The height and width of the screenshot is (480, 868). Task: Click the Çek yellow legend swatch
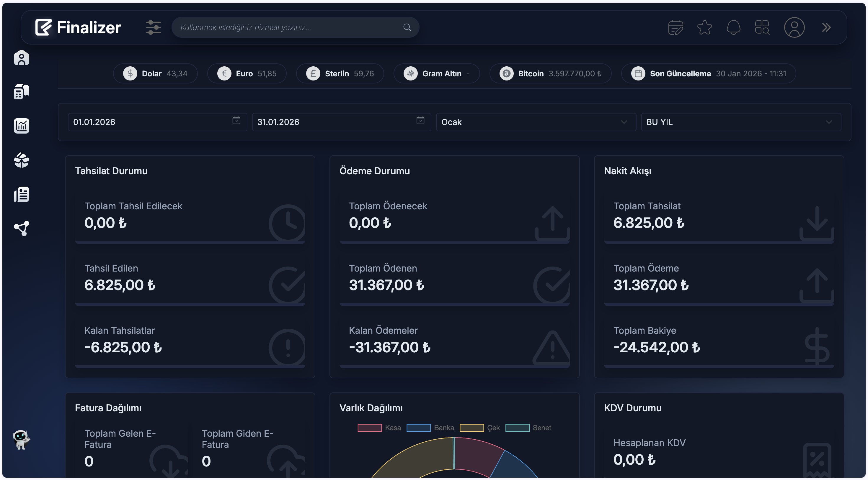tap(471, 428)
